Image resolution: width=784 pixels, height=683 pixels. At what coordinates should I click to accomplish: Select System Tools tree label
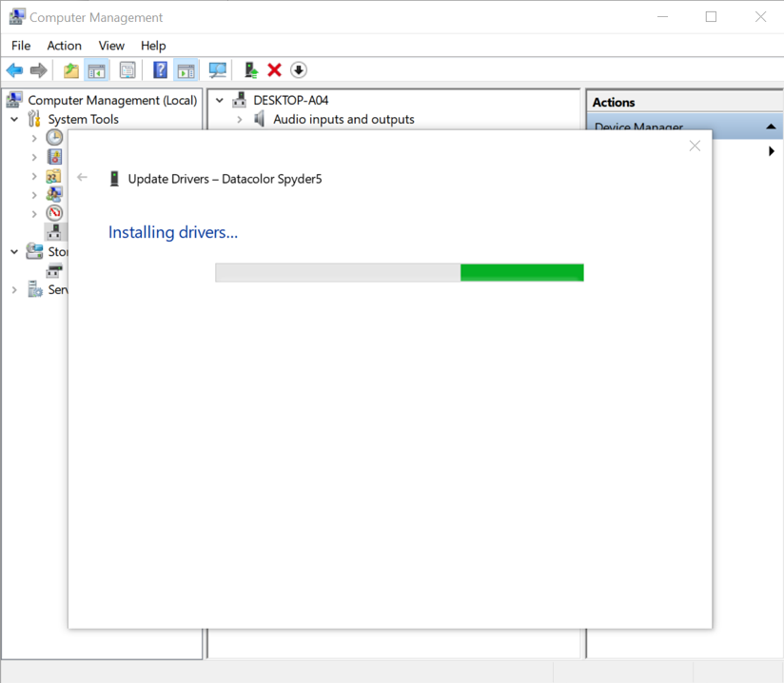point(83,119)
